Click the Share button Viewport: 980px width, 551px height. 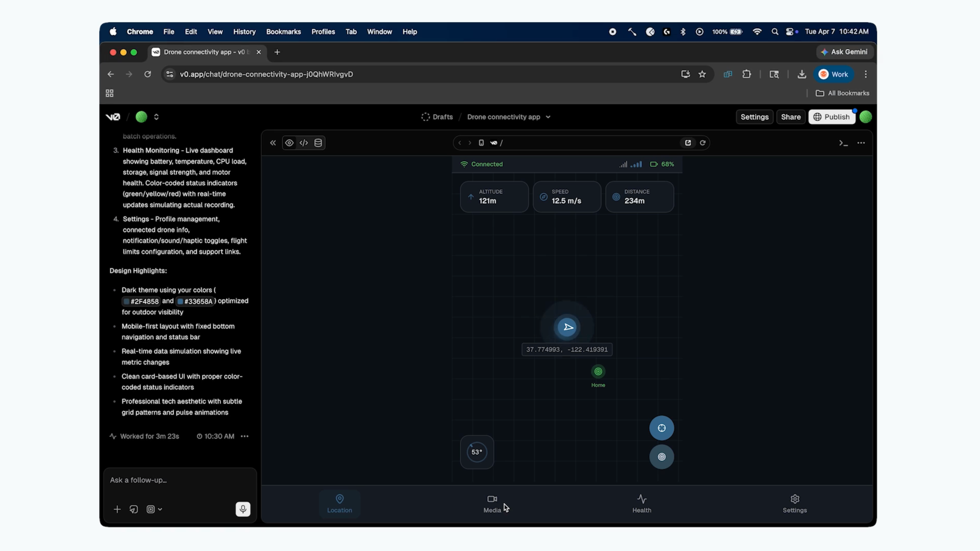(x=790, y=117)
